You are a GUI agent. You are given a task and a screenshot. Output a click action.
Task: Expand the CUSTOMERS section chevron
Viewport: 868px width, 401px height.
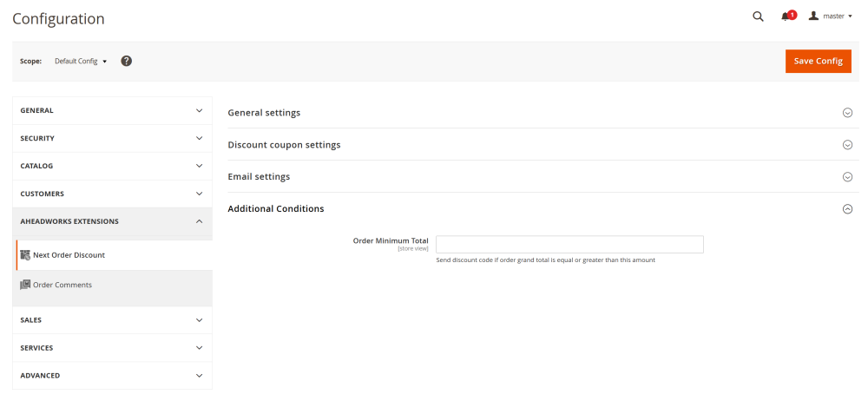[x=200, y=194]
